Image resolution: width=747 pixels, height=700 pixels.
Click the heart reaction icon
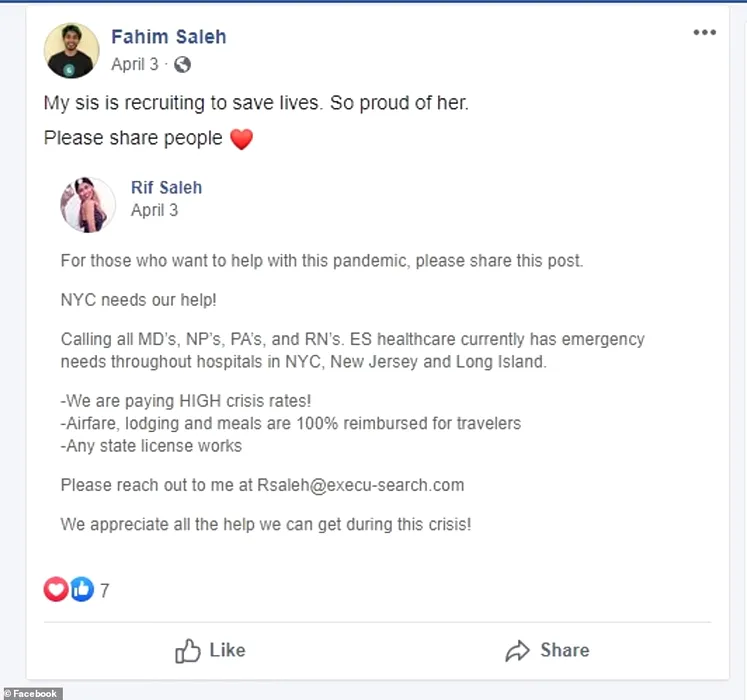56,590
